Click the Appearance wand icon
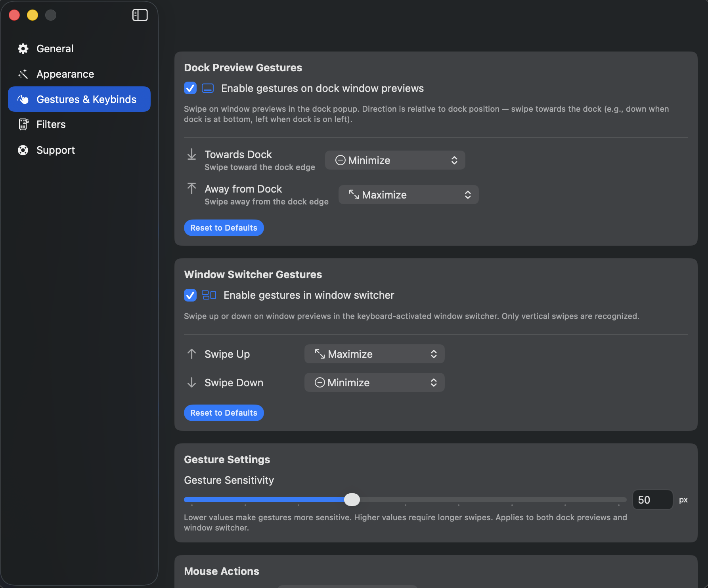Image resolution: width=708 pixels, height=588 pixels. [x=23, y=74]
